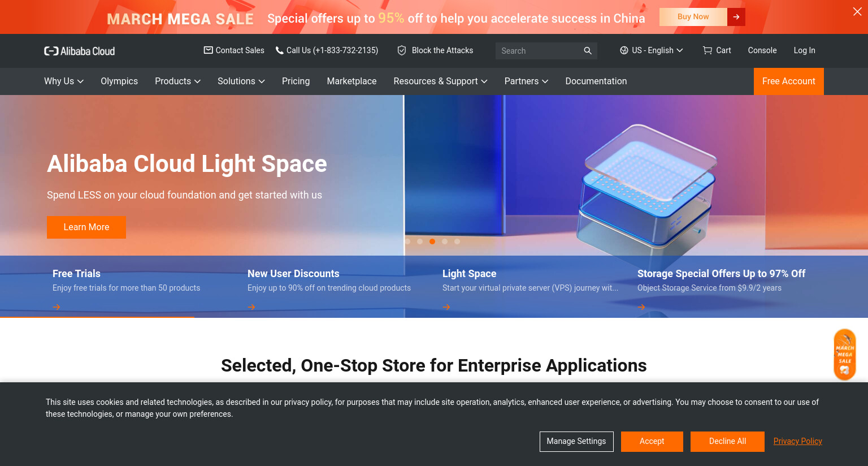Expand the Solutions dropdown

tap(241, 81)
